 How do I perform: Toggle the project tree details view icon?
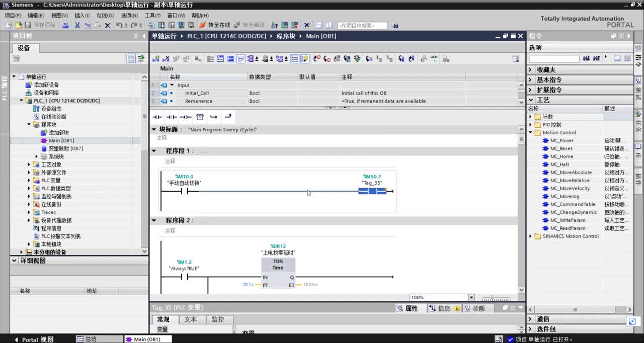point(131,59)
